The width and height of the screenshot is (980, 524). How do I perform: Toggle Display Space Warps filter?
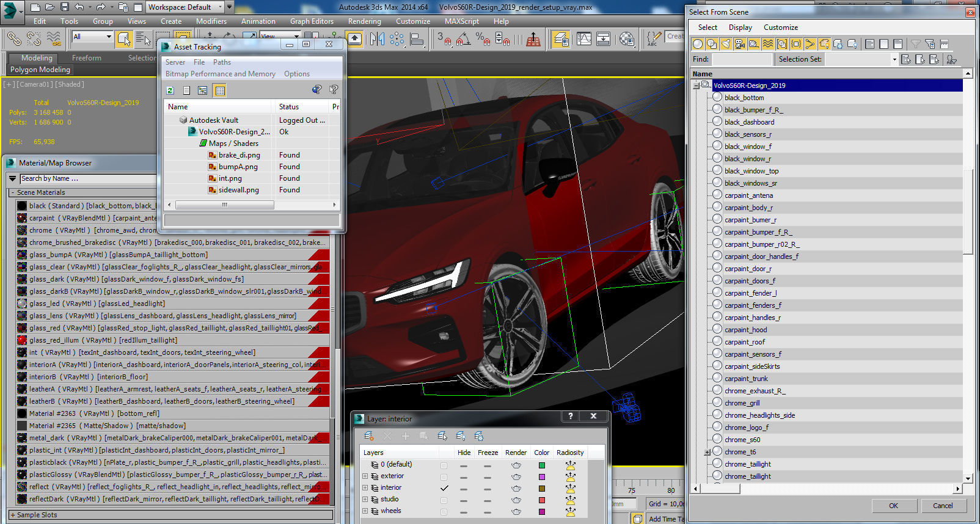click(x=768, y=44)
